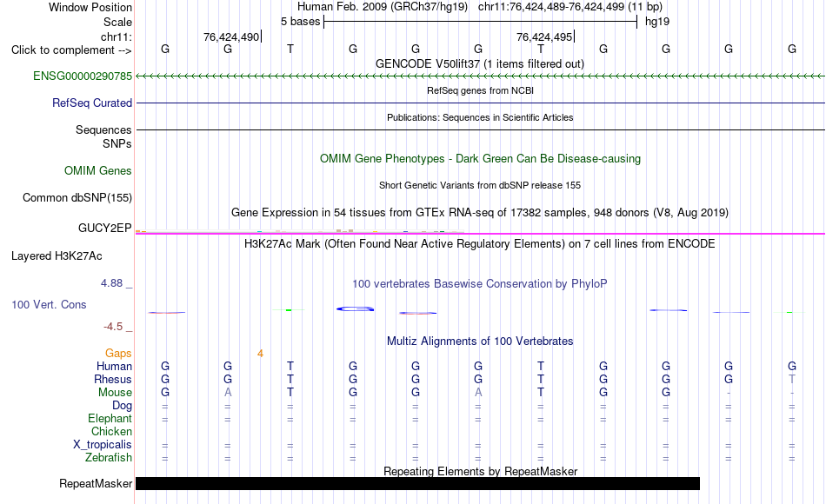Click the black RepeatMasker element bar
Screen dimensions: 826x504
pos(417,483)
